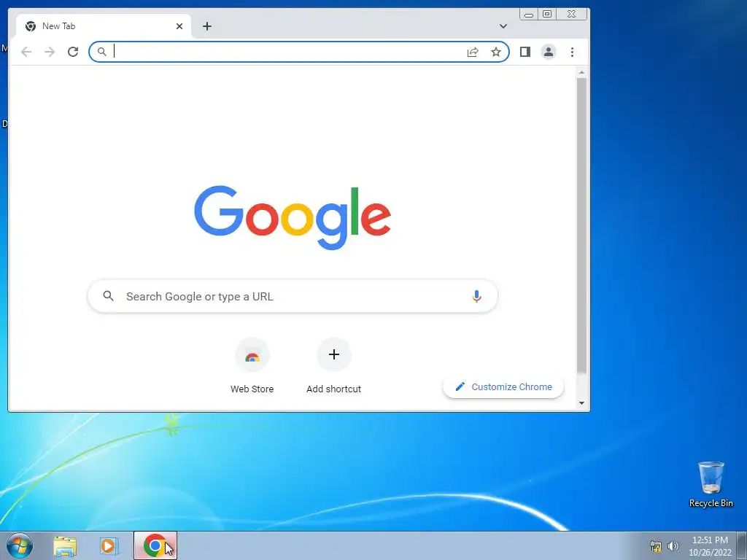Launch Windows Media Player from the taskbar
The image size is (747, 560).
pos(109,546)
